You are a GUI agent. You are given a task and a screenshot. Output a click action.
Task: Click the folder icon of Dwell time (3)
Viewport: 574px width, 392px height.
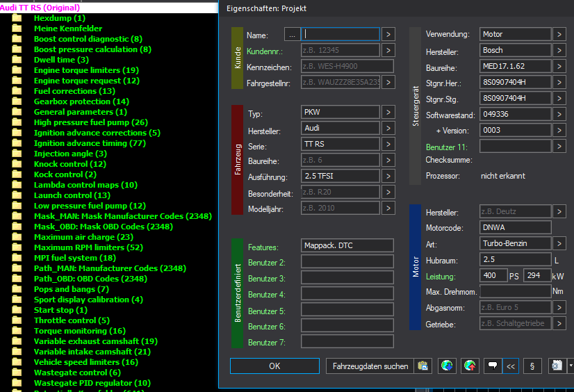[17, 60]
